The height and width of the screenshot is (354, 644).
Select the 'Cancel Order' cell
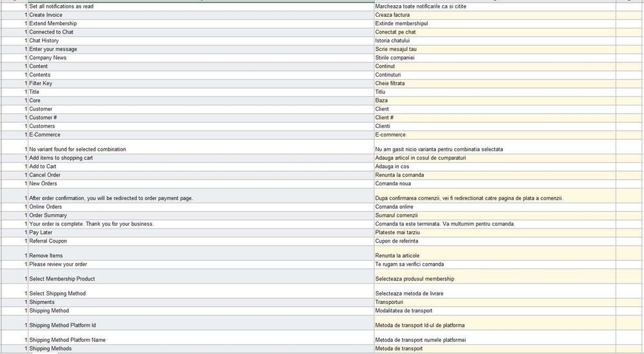(x=201, y=175)
